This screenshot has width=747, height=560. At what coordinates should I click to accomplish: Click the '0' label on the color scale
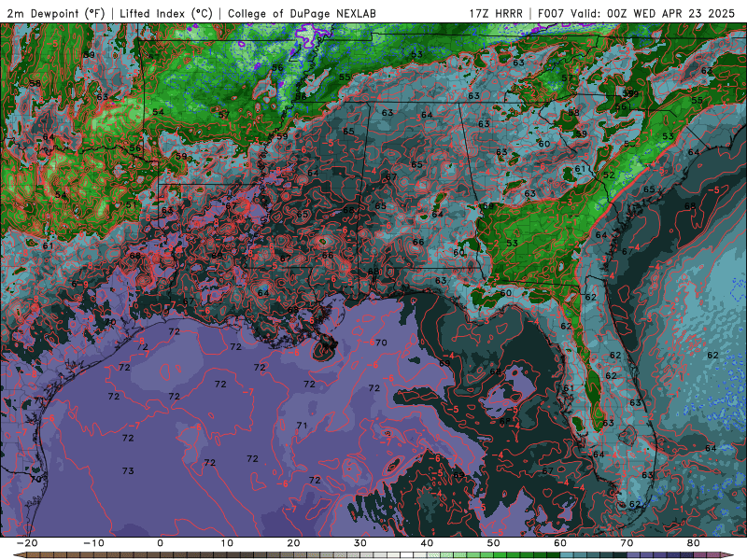(x=160, y=543)
